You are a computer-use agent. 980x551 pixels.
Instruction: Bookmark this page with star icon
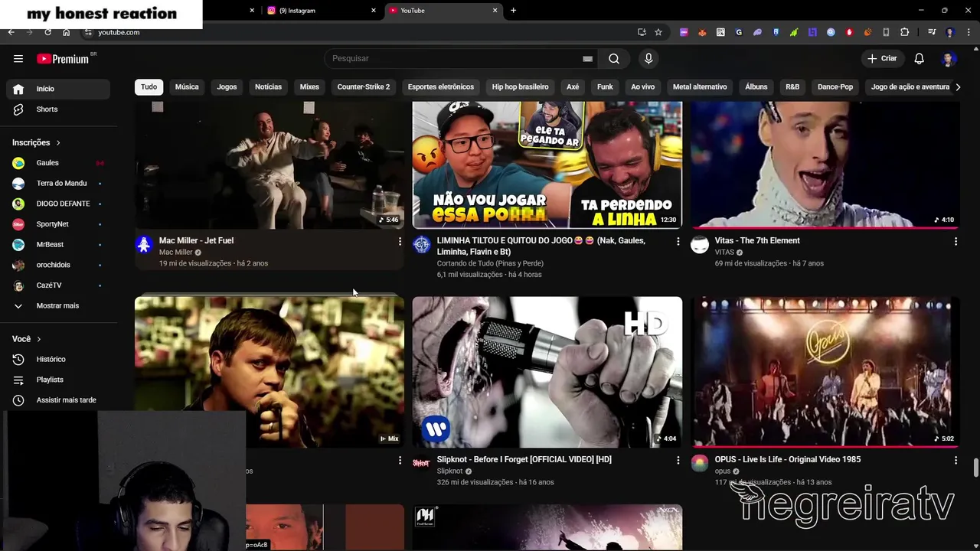click(658, 32)
